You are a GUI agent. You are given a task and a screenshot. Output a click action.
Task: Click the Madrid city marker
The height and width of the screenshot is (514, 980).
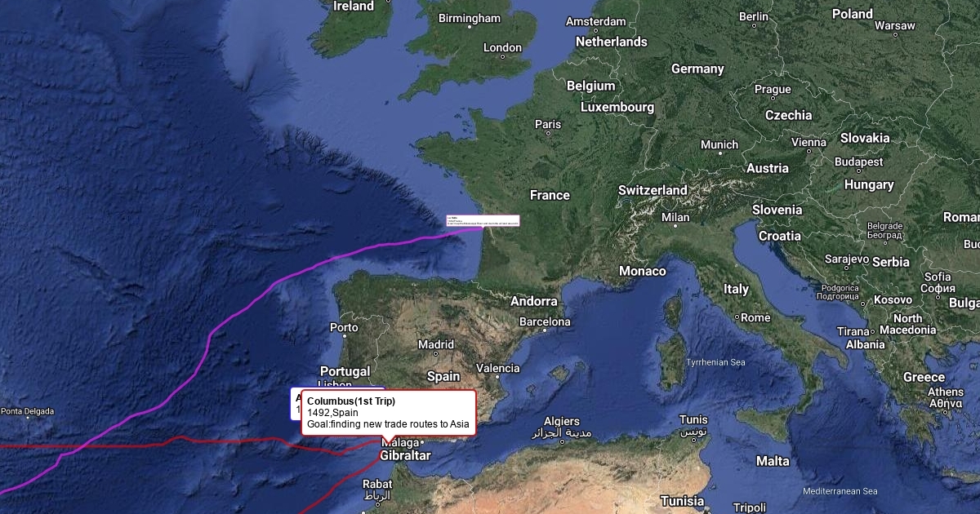tap(436, 355)
